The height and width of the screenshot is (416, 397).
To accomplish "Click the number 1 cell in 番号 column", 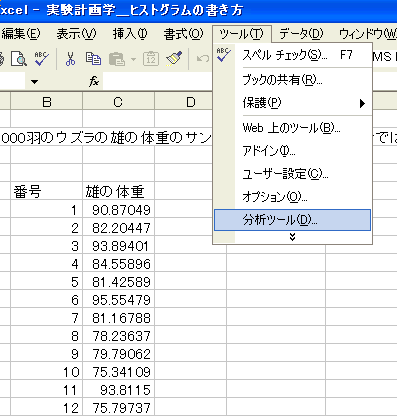I will tap(47, 210).
